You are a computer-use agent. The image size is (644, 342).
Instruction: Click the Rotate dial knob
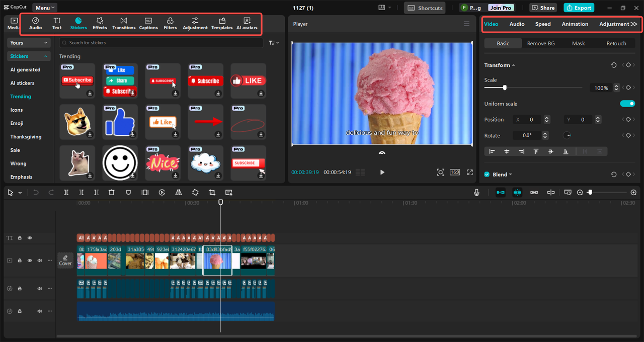[x=567, y=135]
